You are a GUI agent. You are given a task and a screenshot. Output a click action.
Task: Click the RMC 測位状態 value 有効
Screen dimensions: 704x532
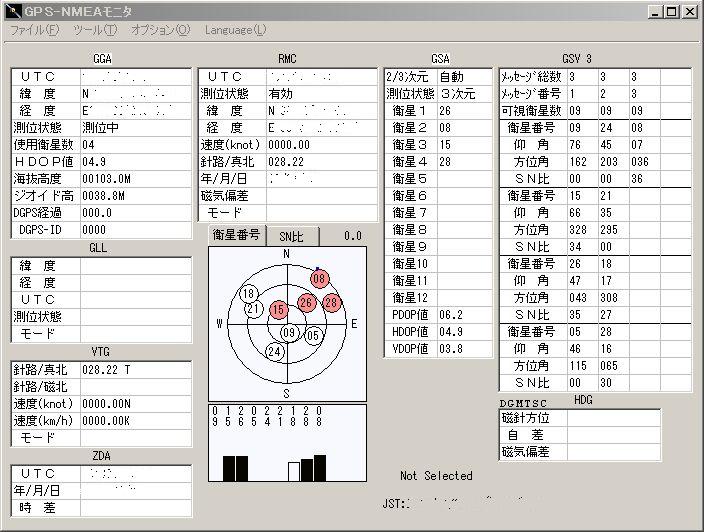tap(281, 94)
